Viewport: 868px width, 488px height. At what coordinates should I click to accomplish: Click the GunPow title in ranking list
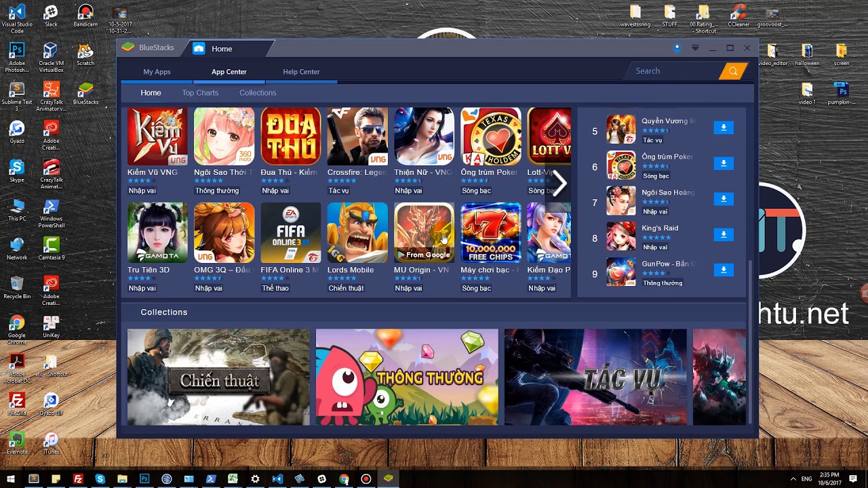668,264
